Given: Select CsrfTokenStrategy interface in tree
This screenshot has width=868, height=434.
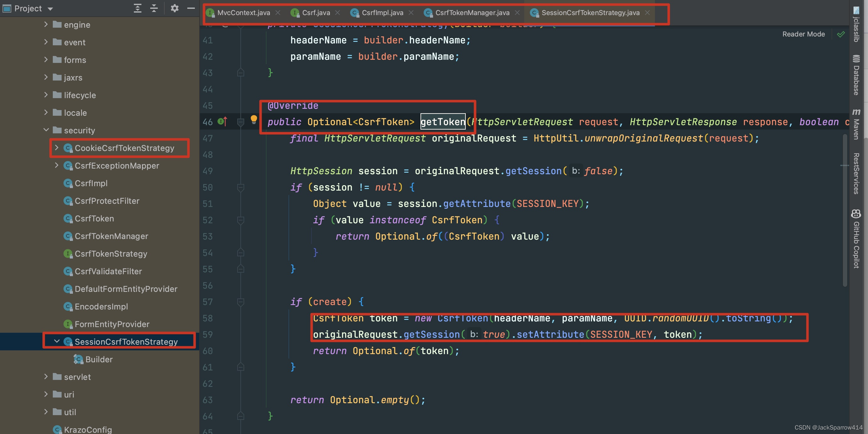Looking at the screenshot, I should click(x=111, y=253).
